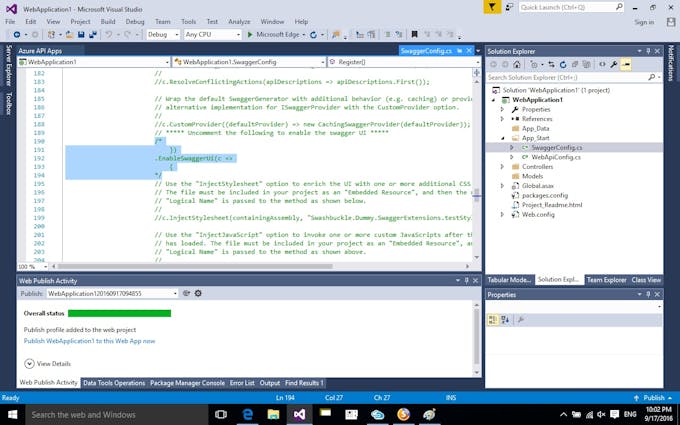Switch to Team Explorer tab
680x425 pixels.
click(606, 280)
